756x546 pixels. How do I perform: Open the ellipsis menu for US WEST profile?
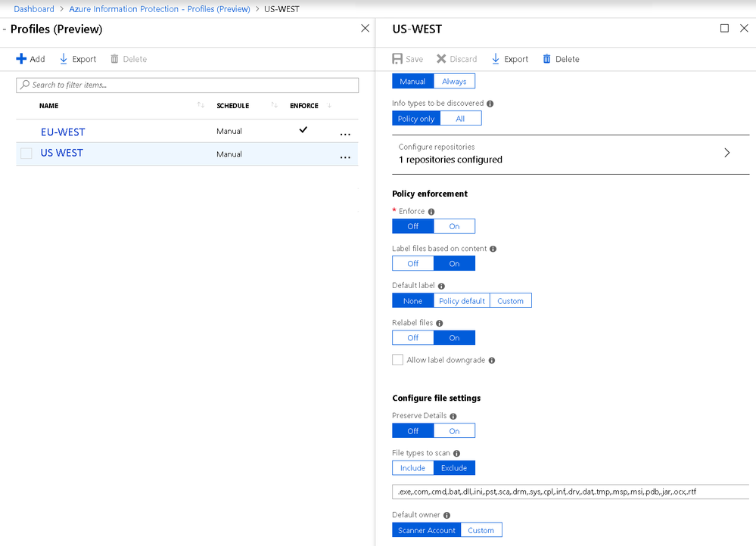point(345,157)
